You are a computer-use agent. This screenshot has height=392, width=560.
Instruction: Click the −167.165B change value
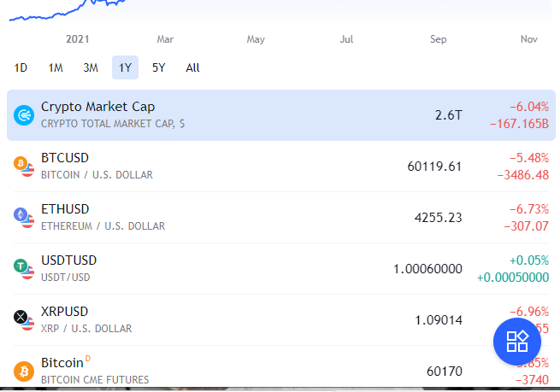coord(519,124)
